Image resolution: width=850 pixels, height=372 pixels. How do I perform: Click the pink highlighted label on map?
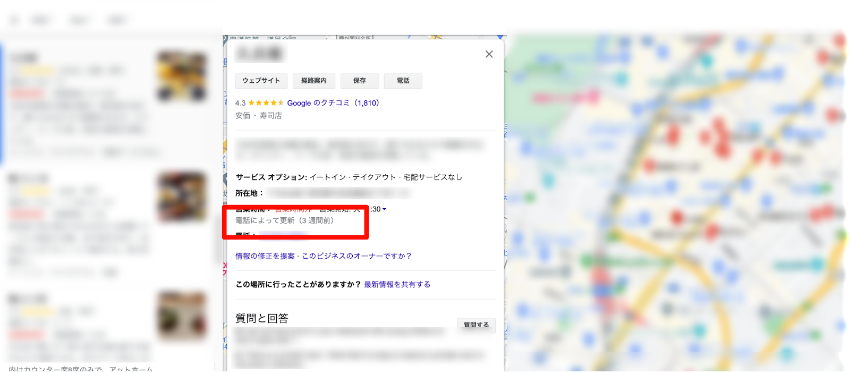coord(566,98)
